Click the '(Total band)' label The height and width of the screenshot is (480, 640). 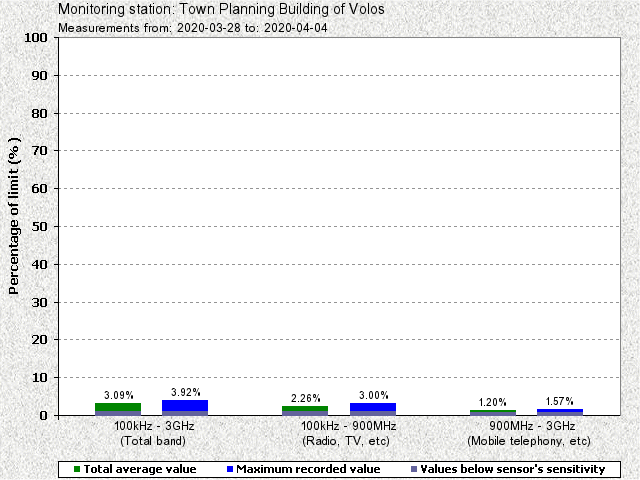[x=153, y=441]
